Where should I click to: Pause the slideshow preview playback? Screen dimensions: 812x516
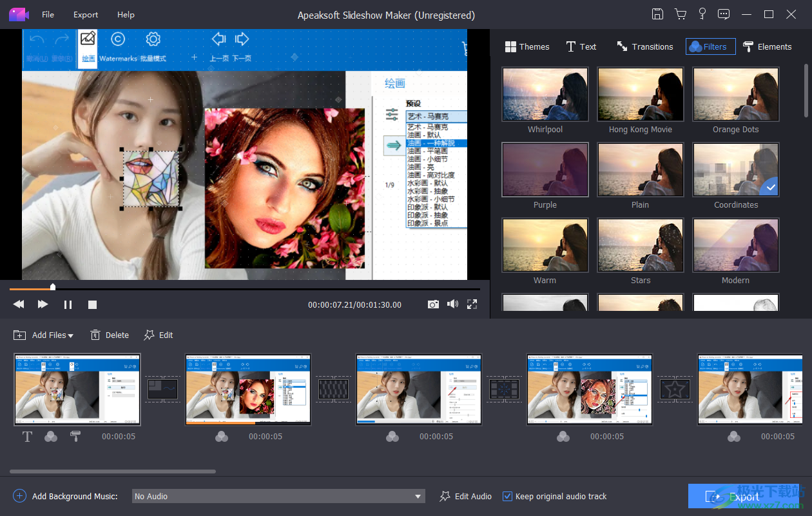(68, 304)
